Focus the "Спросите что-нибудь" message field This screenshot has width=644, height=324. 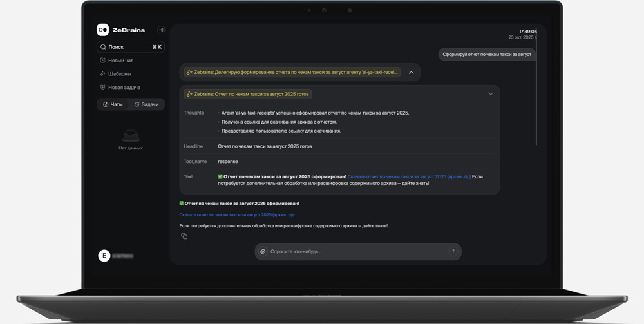(354, 251)
